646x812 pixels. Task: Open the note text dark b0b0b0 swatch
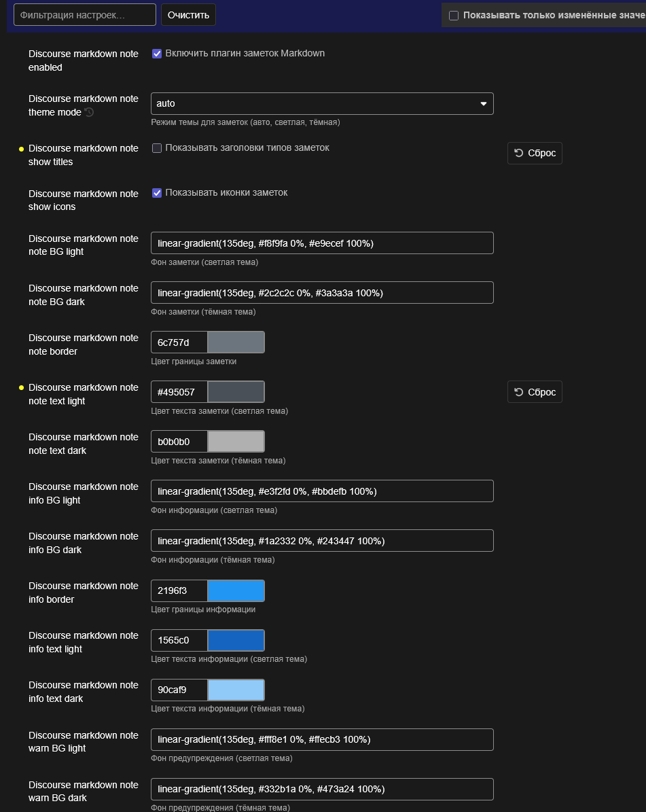tap(236, 442)
